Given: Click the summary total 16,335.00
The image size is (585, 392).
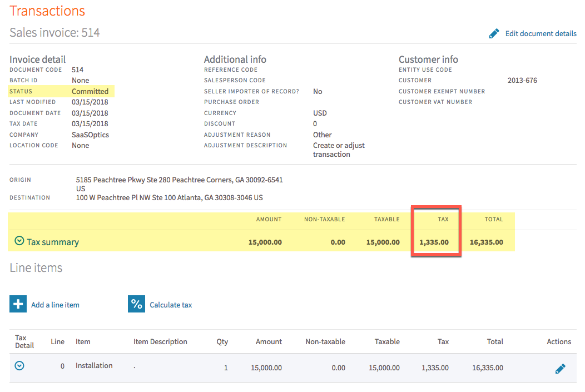Looking at the screenshot, I should (486, 242).
